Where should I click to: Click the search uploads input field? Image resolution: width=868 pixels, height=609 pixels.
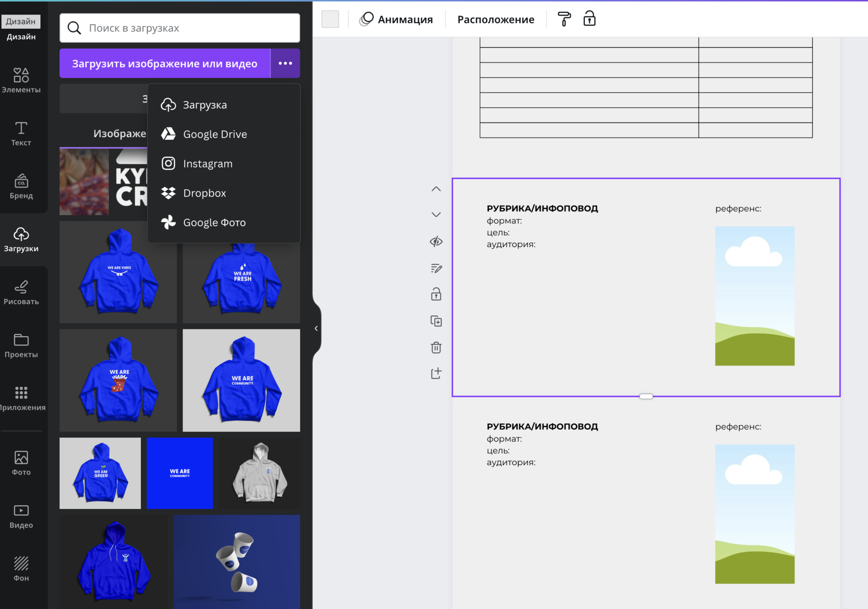(x=186, y=28)
